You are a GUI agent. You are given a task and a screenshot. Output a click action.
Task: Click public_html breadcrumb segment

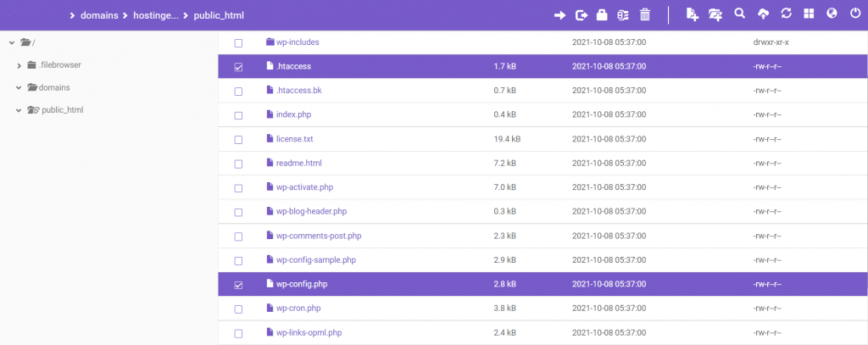point(219,15)
